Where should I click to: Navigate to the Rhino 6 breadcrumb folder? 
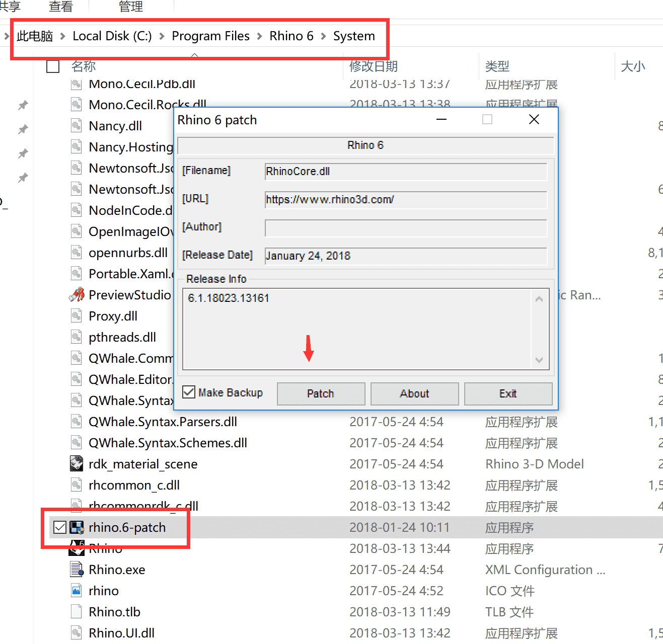291,36
